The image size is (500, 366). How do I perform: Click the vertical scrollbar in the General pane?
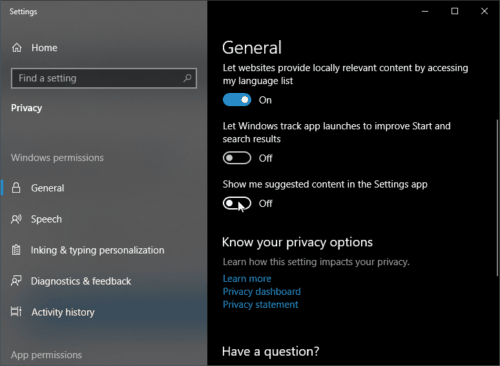click(497, 197)
